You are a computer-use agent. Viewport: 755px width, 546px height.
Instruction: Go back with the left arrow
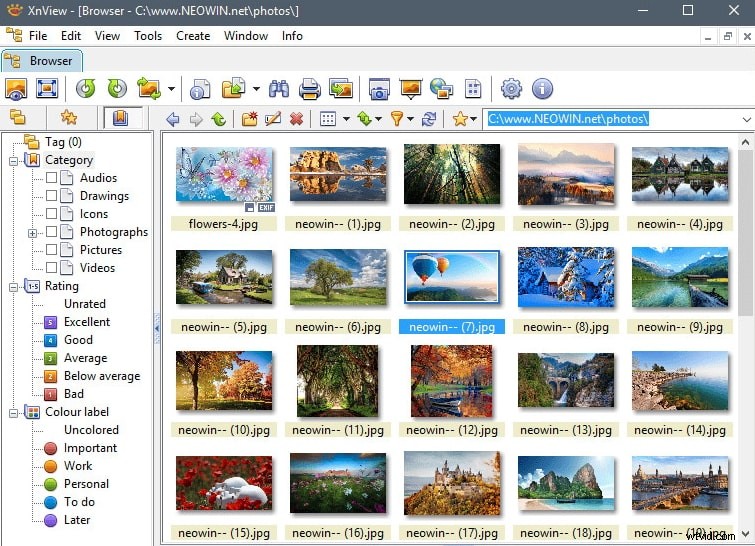(x=172, y=118)
